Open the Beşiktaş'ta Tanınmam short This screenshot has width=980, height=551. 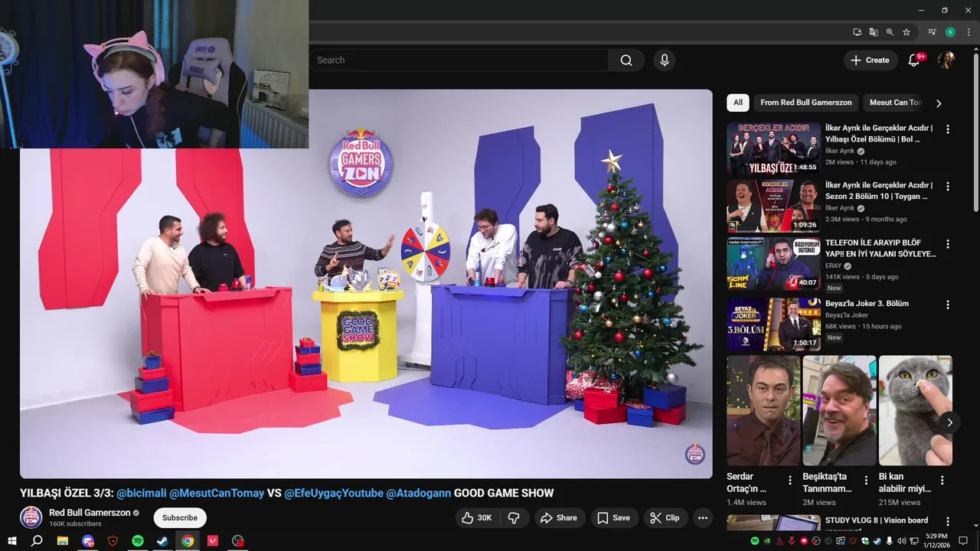(x=839, y=410)
